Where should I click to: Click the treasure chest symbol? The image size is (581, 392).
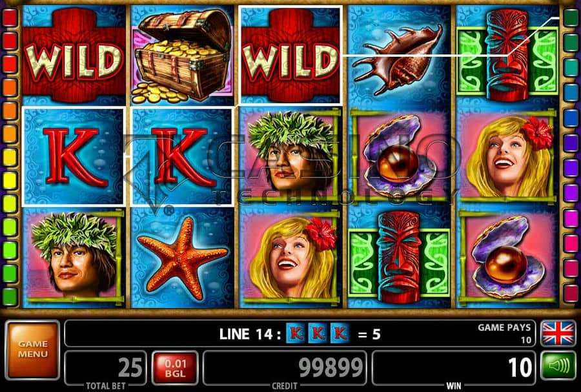click(x=183, y=56)
